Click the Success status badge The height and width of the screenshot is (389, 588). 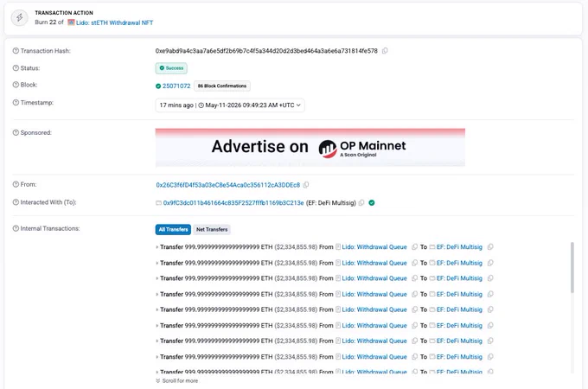pos(171,68)
